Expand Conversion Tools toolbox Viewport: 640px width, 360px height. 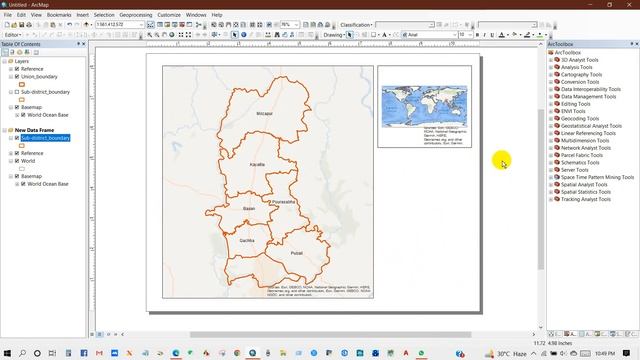pos(551,82)
